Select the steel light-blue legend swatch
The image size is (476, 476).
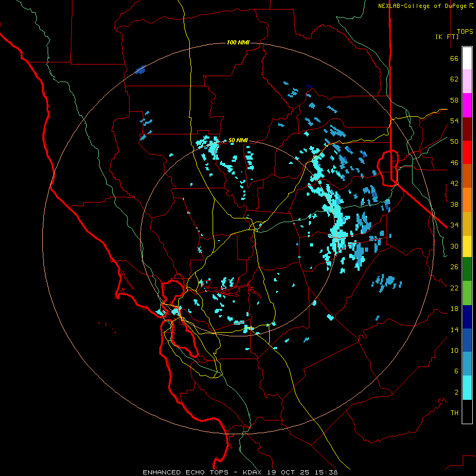click(x=467, y=364)
